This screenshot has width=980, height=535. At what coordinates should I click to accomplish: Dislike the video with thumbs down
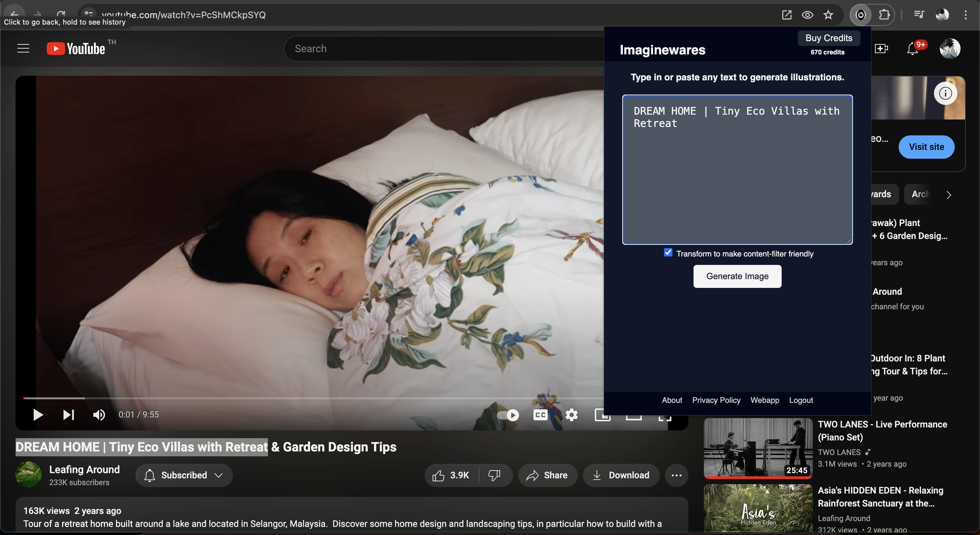pyautogui.click(x=494, y=475)
